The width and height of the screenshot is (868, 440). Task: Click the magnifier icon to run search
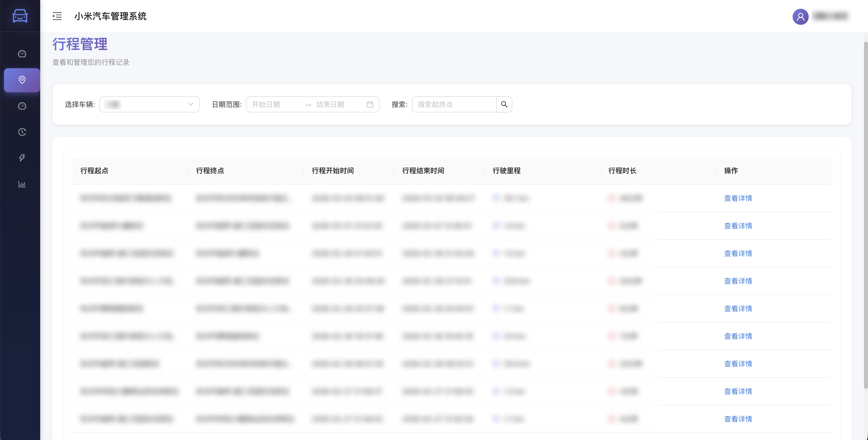504,104
